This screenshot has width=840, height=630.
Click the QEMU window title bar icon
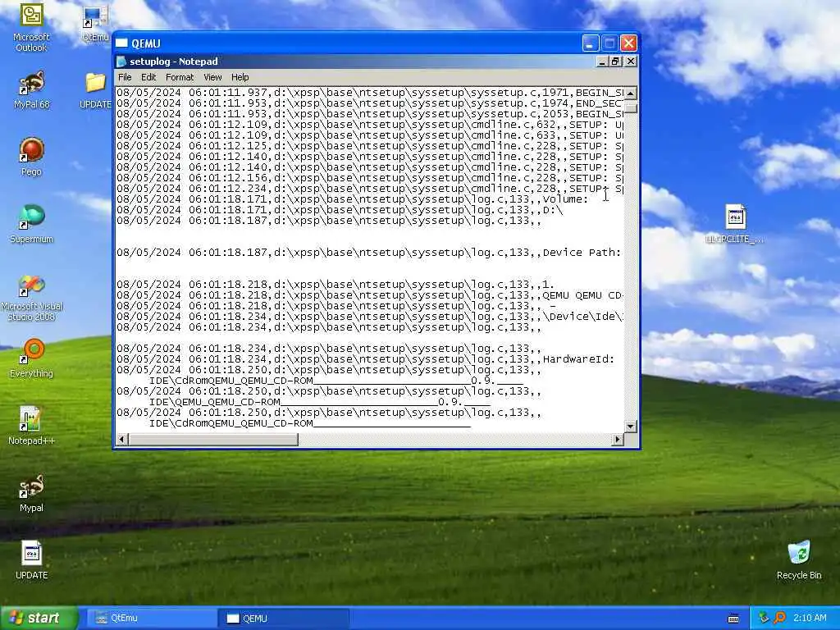click(x=121, y=43)
